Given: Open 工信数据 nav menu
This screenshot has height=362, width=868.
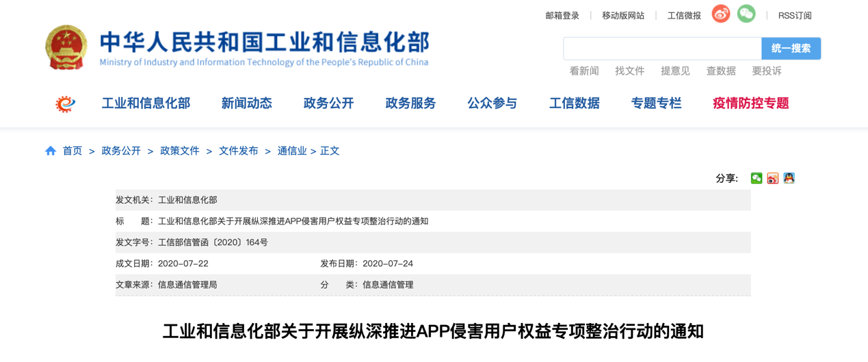Looking at the screenshot, I should click(x=575, y=103).
